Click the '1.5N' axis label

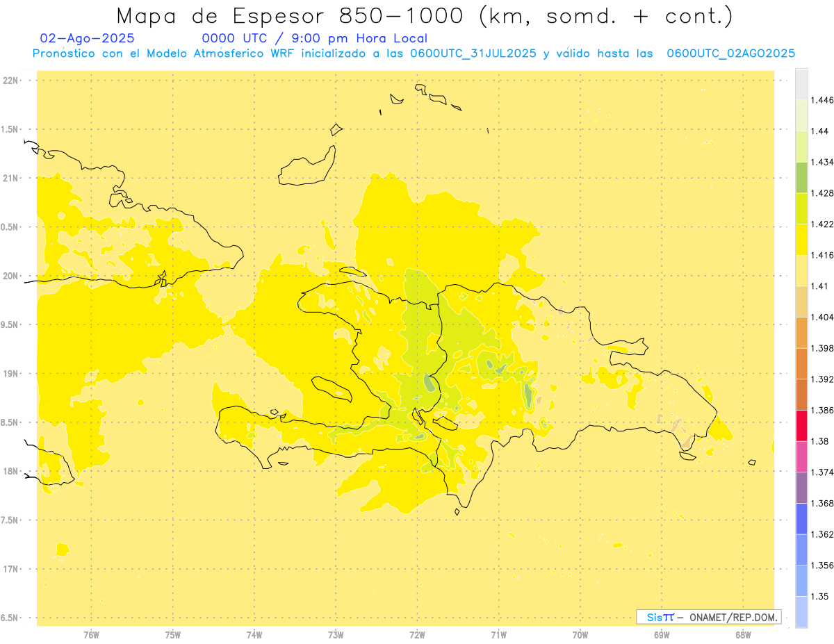[x=10, y=129]
